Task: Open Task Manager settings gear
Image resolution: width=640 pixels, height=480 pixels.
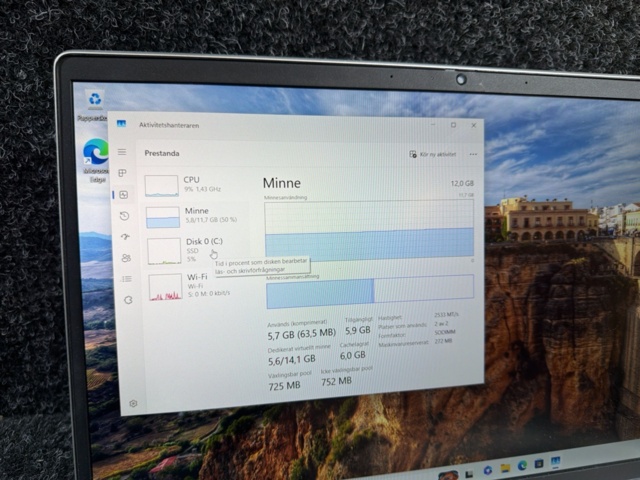Action: click(x=133, y=403)
